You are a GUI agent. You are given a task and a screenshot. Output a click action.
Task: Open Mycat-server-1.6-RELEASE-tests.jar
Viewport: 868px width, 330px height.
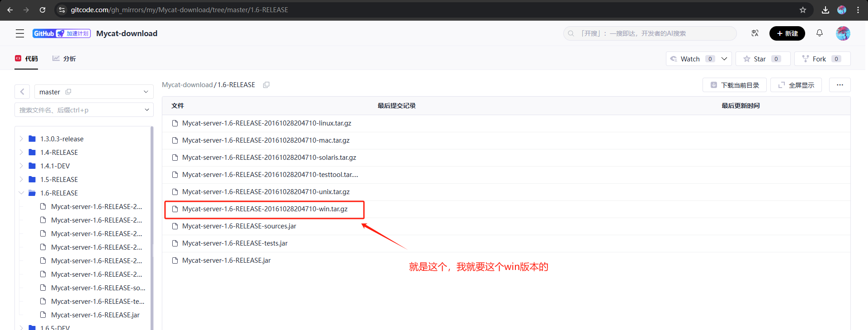pyautogui.click(x=235, y=243)
